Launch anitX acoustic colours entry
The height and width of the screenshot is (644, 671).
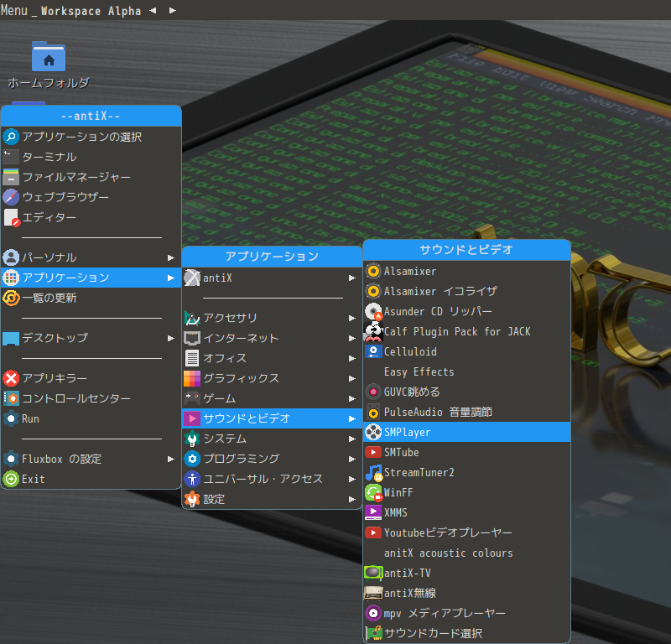(467, 553)
